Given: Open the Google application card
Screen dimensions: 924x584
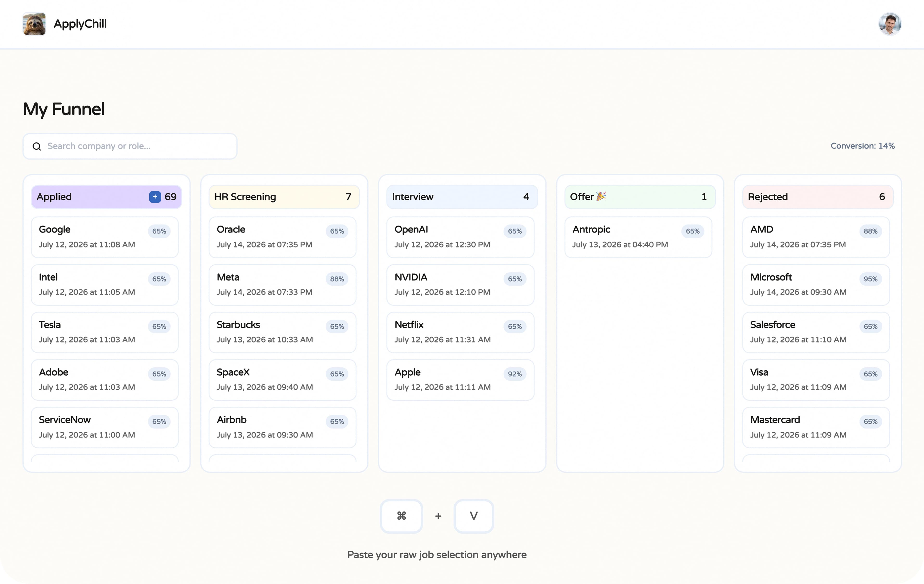Looking at the screenshot, I should [x=105, y=237].
